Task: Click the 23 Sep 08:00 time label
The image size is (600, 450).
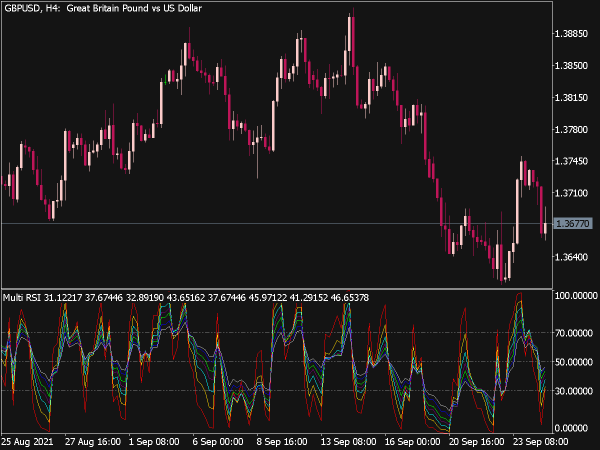Action: click(x=541, y=442)
